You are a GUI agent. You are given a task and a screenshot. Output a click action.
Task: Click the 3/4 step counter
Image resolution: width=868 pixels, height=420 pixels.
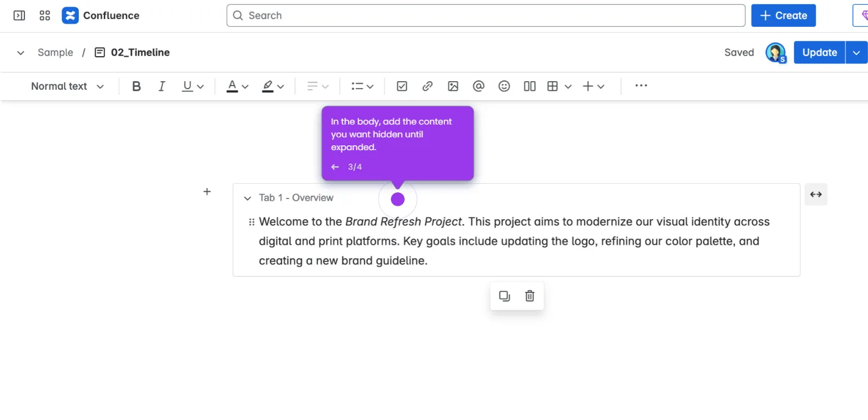[x=355, y=167]
